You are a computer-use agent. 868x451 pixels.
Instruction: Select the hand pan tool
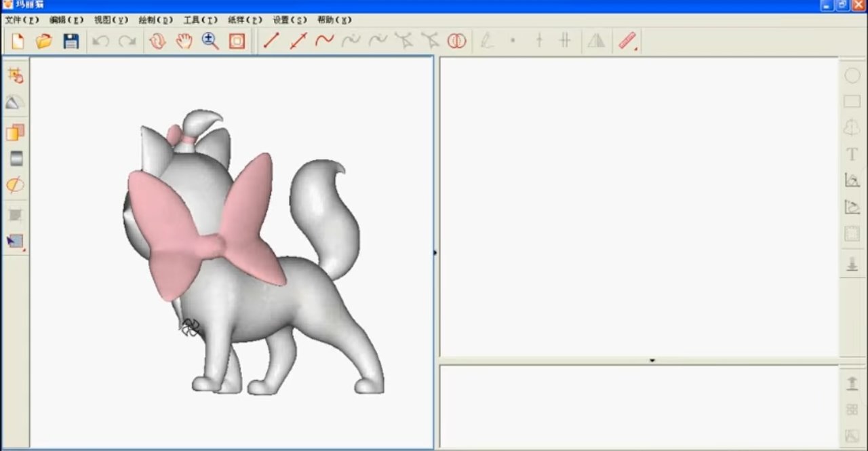pyautogui.click(x=184, y=41)
